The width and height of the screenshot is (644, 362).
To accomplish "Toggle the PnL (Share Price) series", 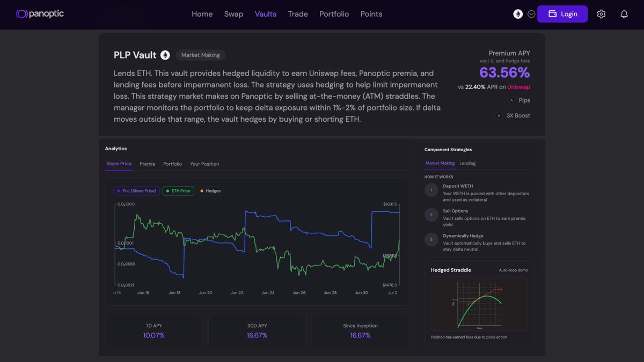I will point(136,190).
